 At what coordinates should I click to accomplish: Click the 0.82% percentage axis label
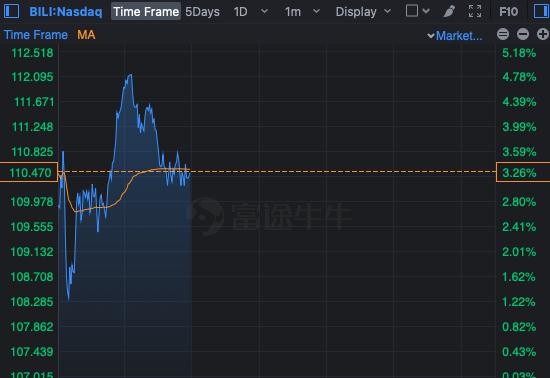coord(519,327)
